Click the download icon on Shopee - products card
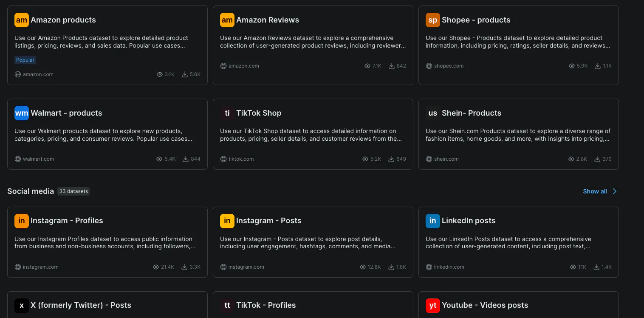Viewport: 644px width, 318px height. pos(598,66)
